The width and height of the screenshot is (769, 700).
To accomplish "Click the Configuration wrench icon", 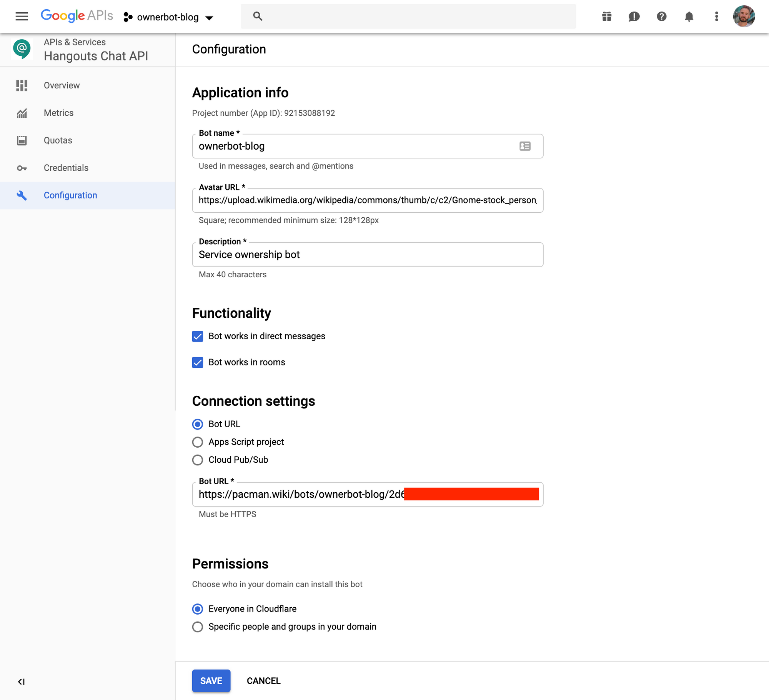I will (x=22, y=195).
